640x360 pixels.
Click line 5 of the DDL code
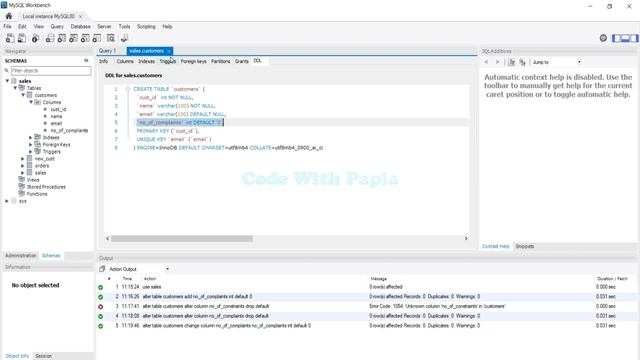coord(180,122)
